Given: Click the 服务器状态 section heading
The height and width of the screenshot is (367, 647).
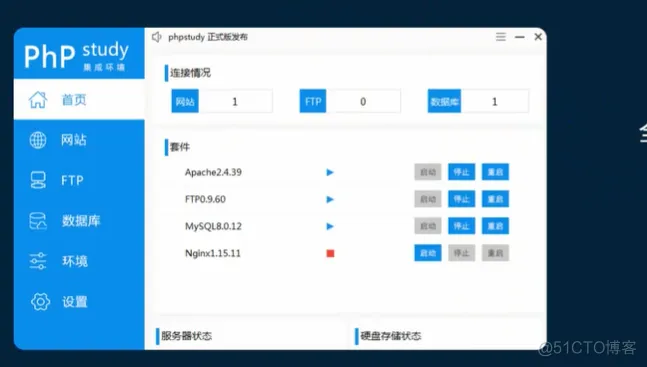Looking at the screenshot, I should pyautogui.click(x=187, y=336).
